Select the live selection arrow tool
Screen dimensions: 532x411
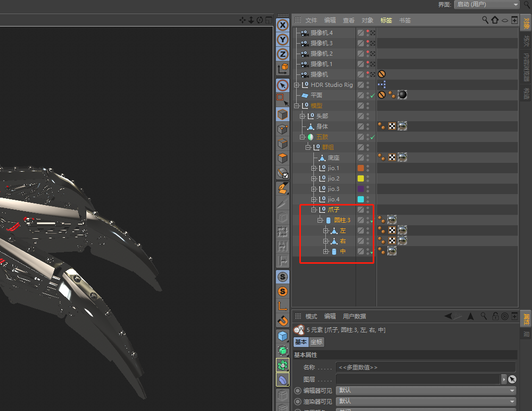pyautogui.click(x=282, y=85)
